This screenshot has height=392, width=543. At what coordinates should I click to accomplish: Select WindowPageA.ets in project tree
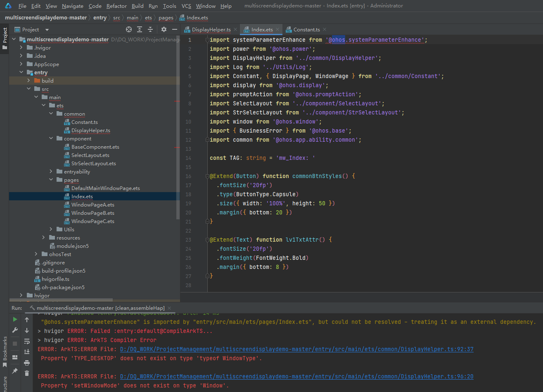point(93,204)
